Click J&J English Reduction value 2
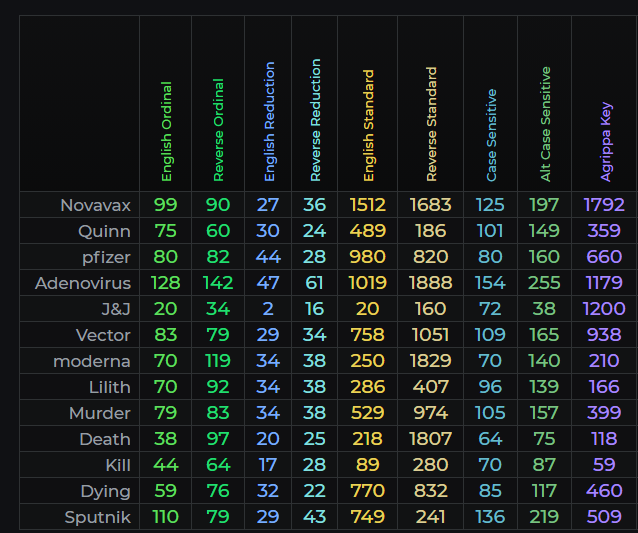 point(268,309)
